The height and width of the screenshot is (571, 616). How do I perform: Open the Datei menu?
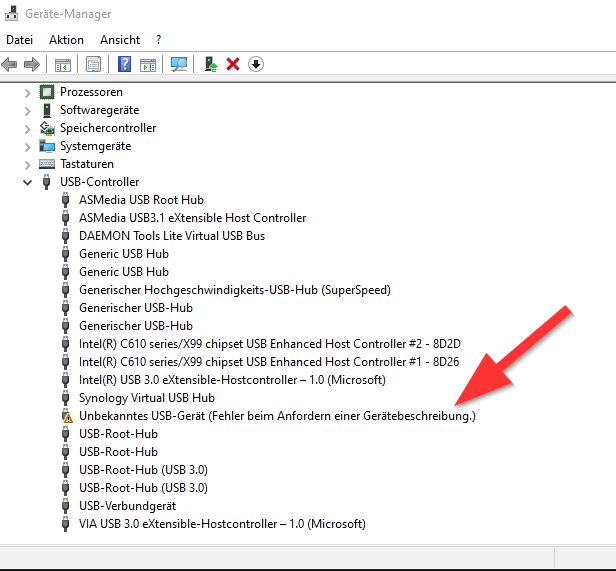click(x=19, y=40)
